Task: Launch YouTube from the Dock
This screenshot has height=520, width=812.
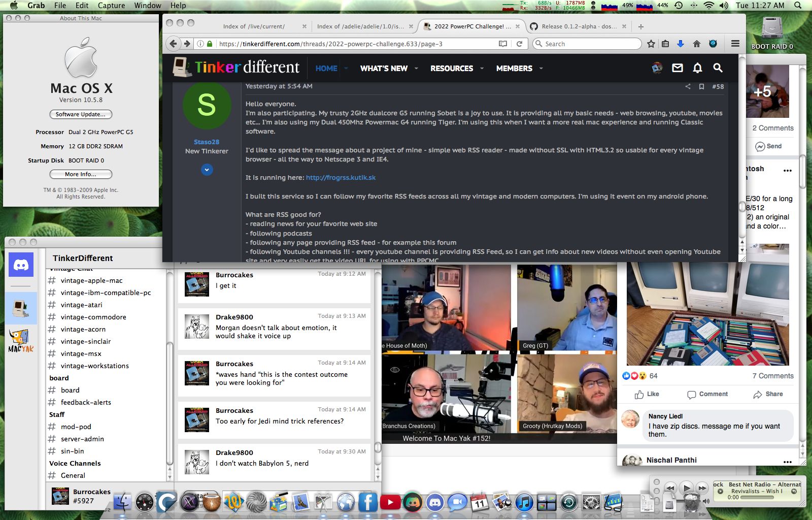Action: (390, 502)
